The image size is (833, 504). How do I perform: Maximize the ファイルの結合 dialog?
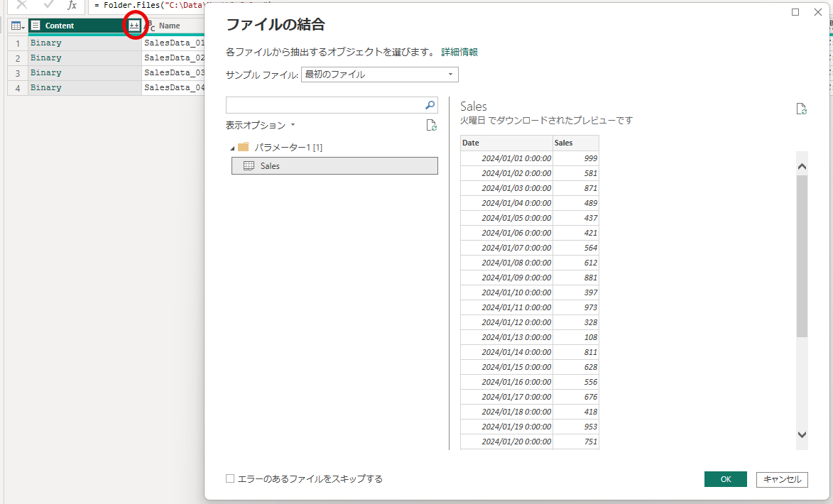tap(795, 12)
